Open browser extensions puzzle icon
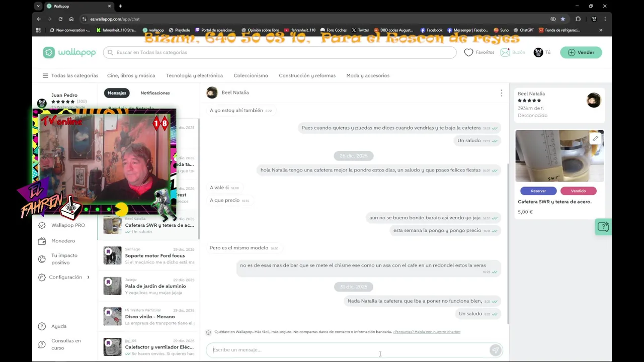Image resolution: width=644 pixels, height=362 pixels. click(x=578, y=19)
